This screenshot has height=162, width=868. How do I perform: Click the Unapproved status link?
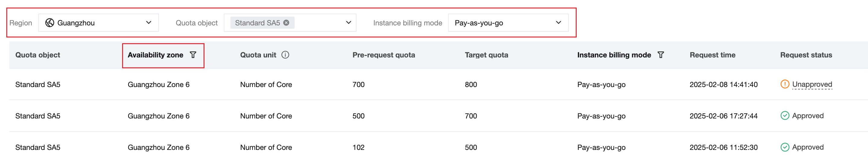pyautogui.click(x=812, y=84)
